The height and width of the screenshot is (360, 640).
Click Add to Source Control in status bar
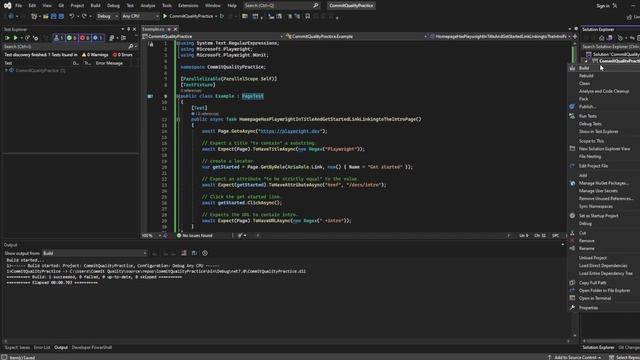pyautogui.click(x=575, y=358)
